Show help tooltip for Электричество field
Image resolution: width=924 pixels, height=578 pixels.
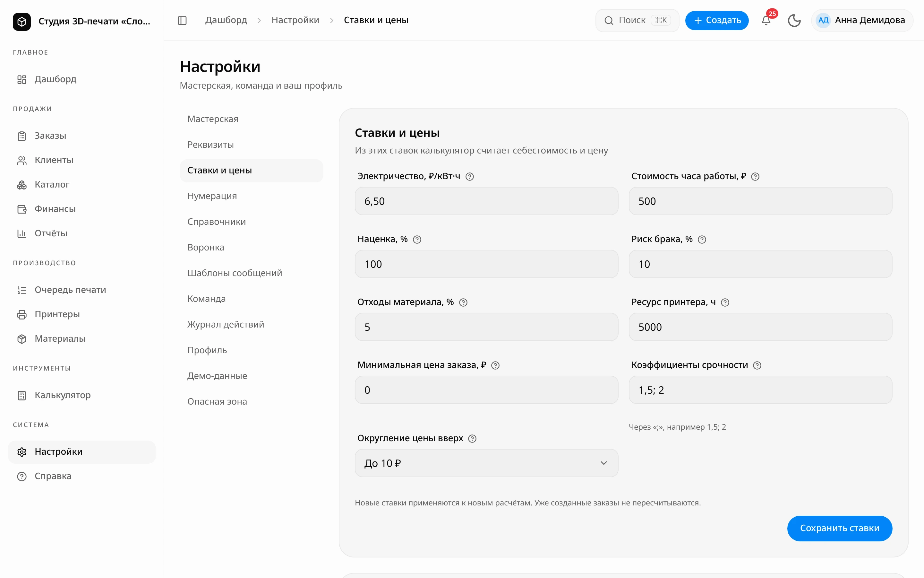click(470, 177)
